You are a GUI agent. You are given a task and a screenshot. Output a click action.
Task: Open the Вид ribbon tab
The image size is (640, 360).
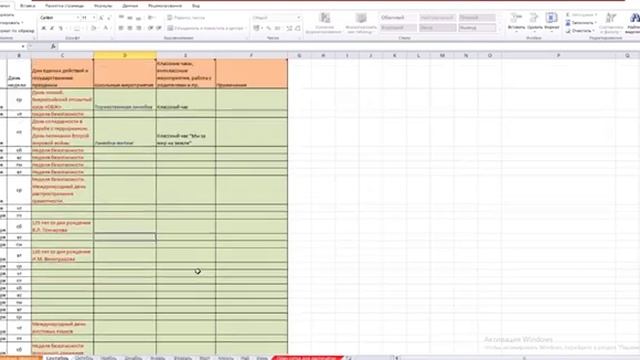[196, 6]
